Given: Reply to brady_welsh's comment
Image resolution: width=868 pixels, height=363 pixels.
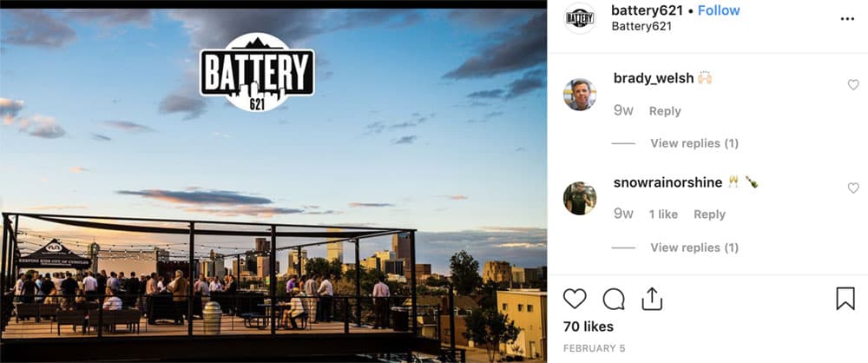Looking at the screenshot, I should 665,111.
